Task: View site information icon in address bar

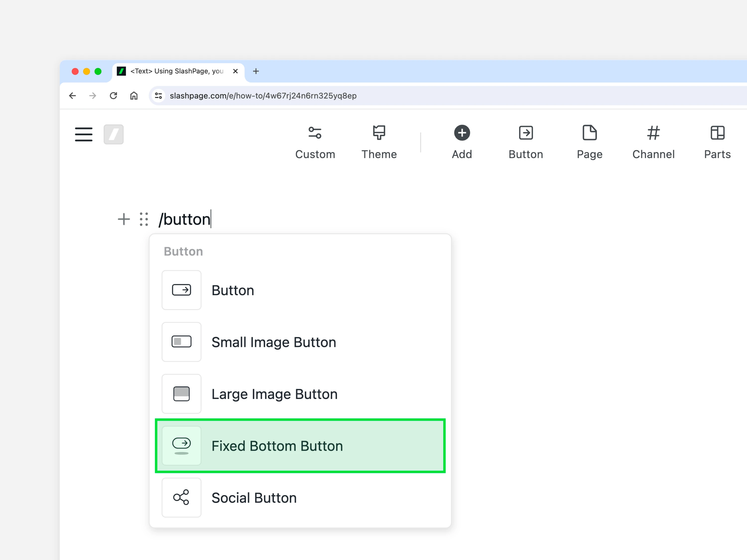Action: point(158,96)
